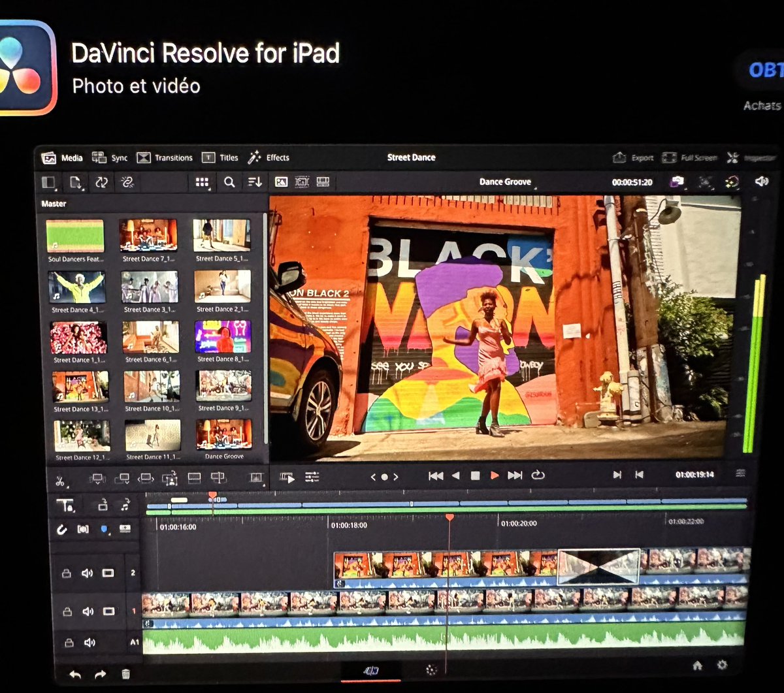Open the scissors Split clip tool dropdown
Image resolution: width=784 pixels, height=693 pixels.
tap(60, 481)
